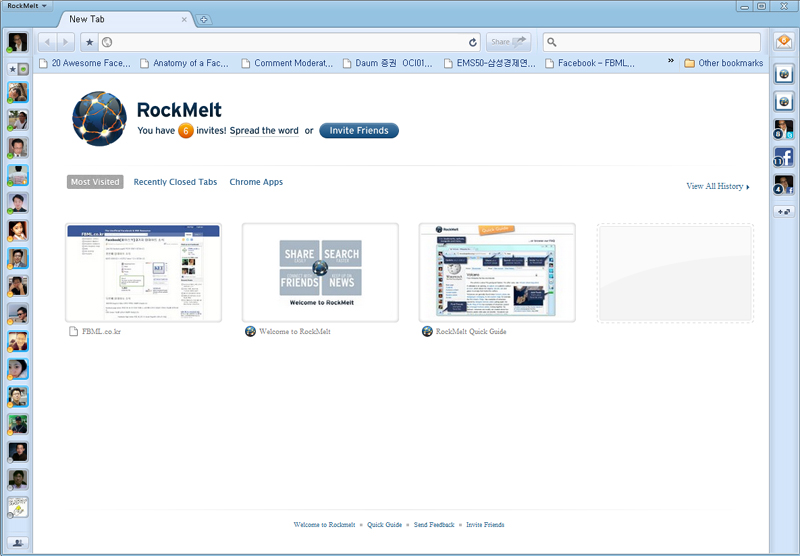This screenshot has width=800, height=556.
Task: Toggle the green online-friends filter beside the star
Action: [x=23, y=69]
